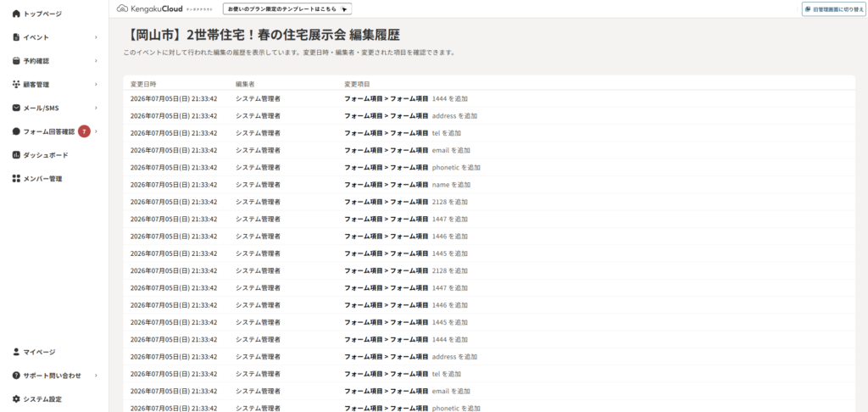Click the icon in 旧管理画面に切り替え button

[808, 9]
